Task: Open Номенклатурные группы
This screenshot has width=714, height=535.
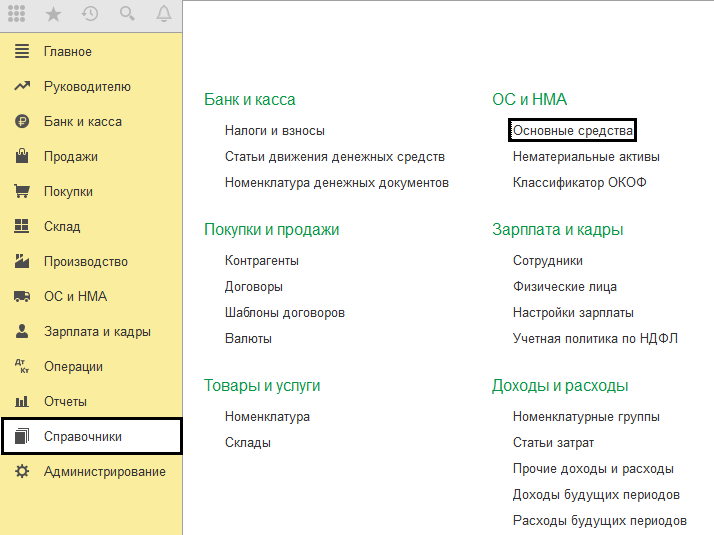Action: 586,417
